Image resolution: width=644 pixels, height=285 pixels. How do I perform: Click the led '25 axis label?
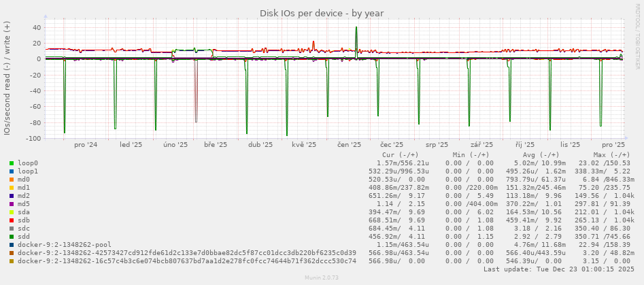(x=131, y=145)
